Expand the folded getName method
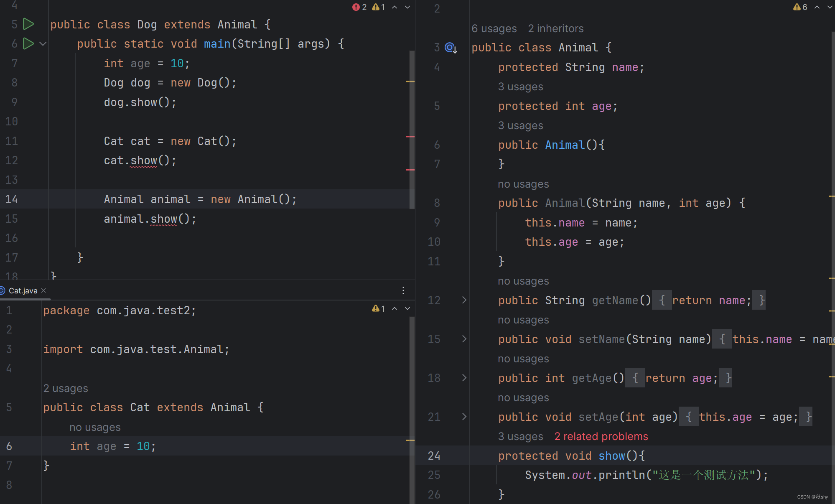The height and width of the screenshot is (504, 835). tap(464, 300)
